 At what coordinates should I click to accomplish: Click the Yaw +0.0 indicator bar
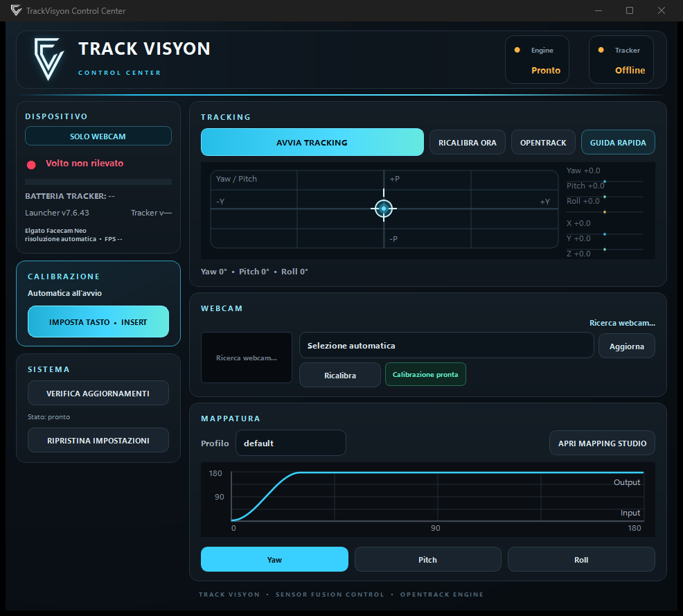pos(605,182)
